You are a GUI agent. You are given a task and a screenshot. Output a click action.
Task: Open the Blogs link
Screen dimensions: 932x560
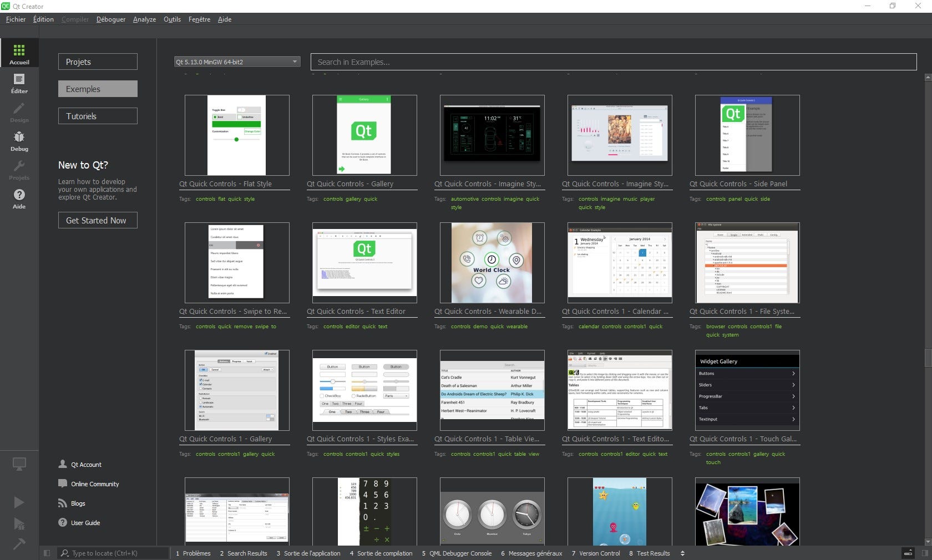[78, 503]
